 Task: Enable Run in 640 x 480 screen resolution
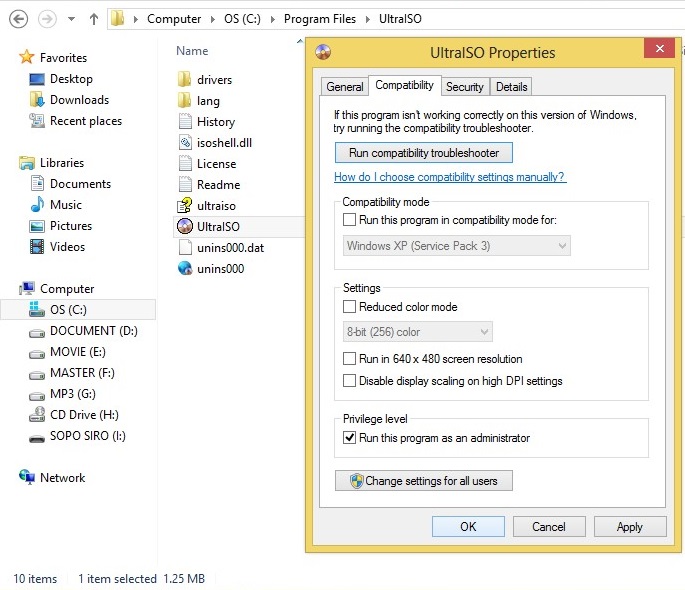coord(349,359)
